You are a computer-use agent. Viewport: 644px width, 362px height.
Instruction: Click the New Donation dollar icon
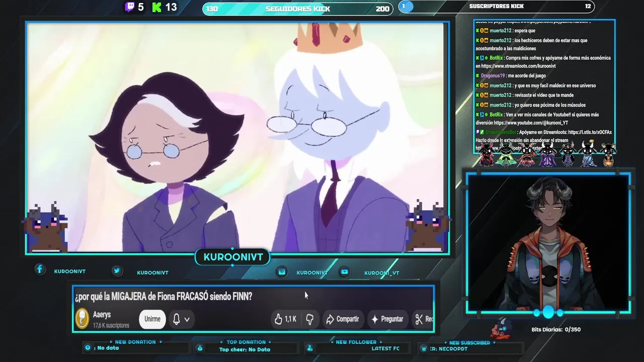[x=88, y=348]
